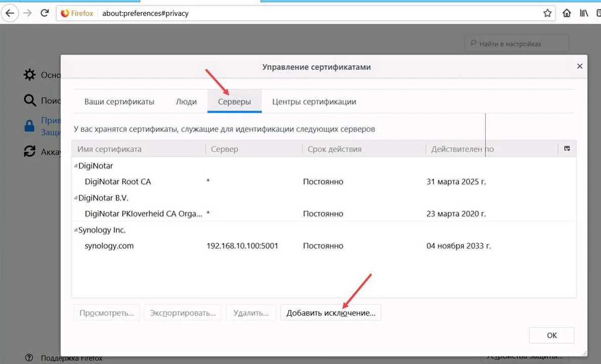Image resolution: width=601 pixels, height=364 pixels.
Task: Click the column picker icon in table header
Action: [567, 149]
